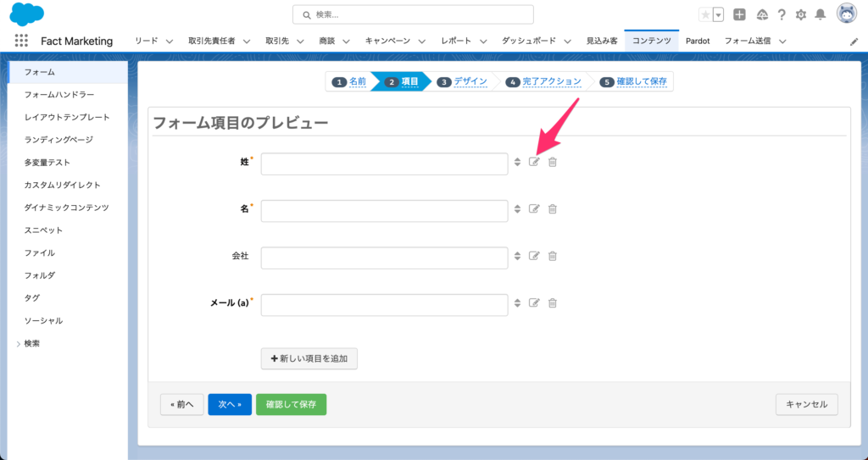
Task: Go to wizard step 4 完了アクション
Action: click(x=552, y=81)
